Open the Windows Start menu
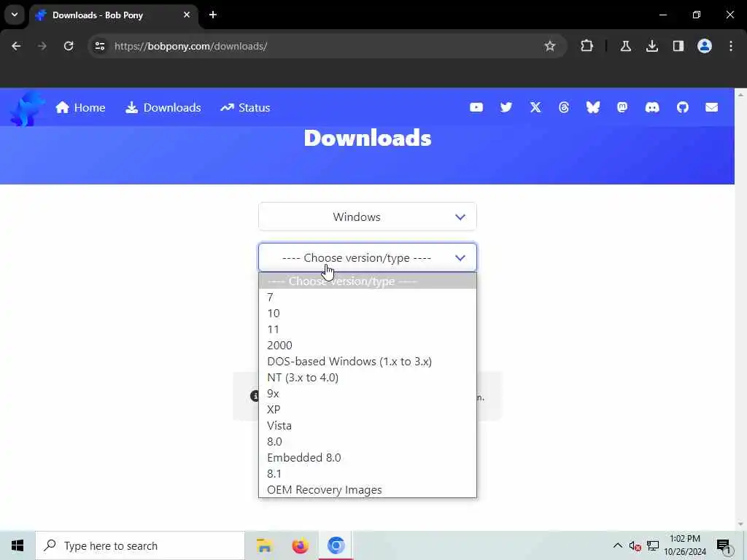 pyautogui.click(x=18, y=545)
